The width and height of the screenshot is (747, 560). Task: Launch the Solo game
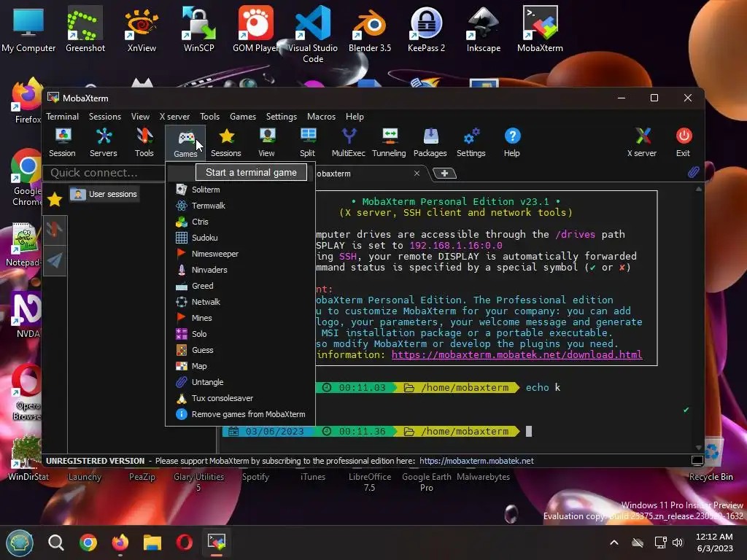[x=241, y=334]
